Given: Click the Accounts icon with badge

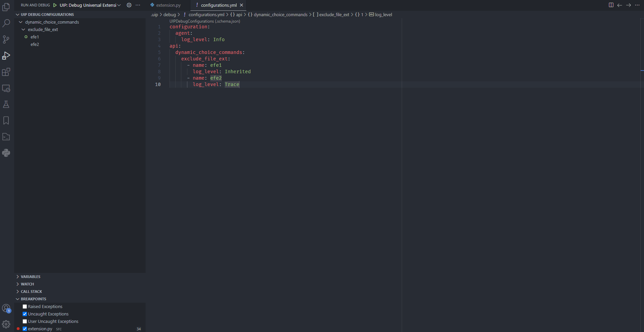Looking at the screenshot, I should tap(6, 308).
